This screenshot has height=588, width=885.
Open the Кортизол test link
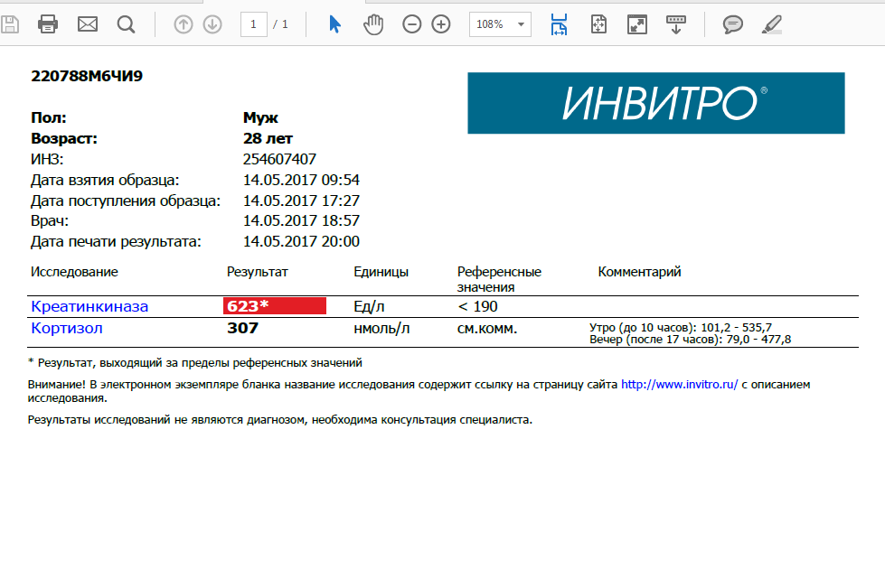pos(67,328)
